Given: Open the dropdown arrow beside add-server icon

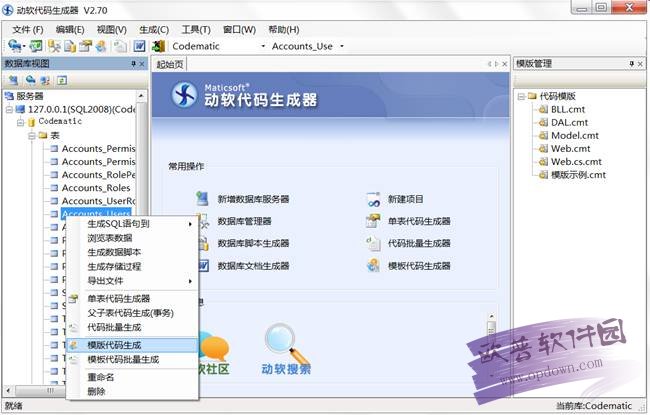Looking at the screenshot, I should click(x=24, y=46).
